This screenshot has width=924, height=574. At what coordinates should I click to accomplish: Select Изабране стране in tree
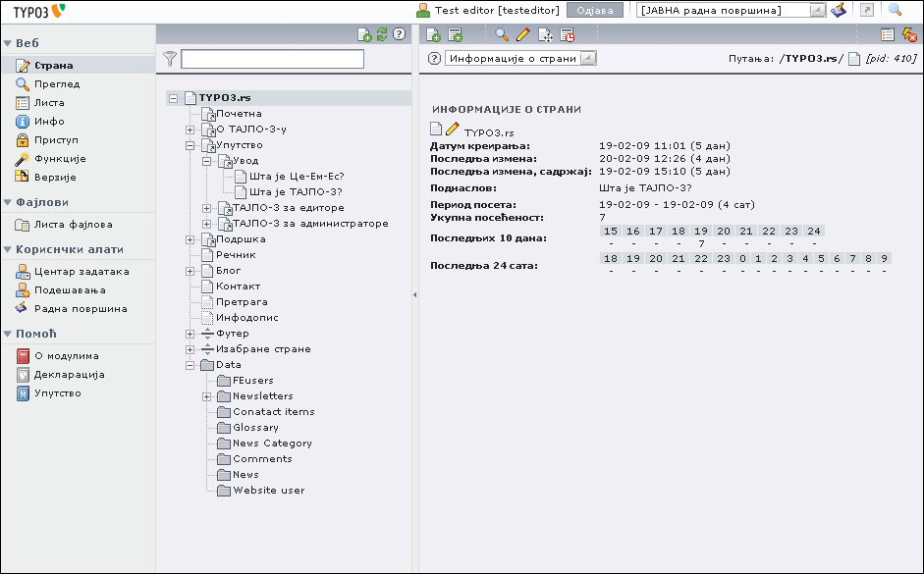[x=263, y=349]
